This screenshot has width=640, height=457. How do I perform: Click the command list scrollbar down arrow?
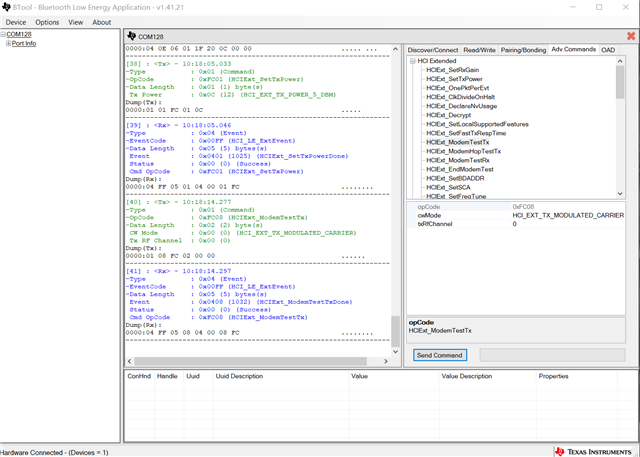[x=620, y=195]
